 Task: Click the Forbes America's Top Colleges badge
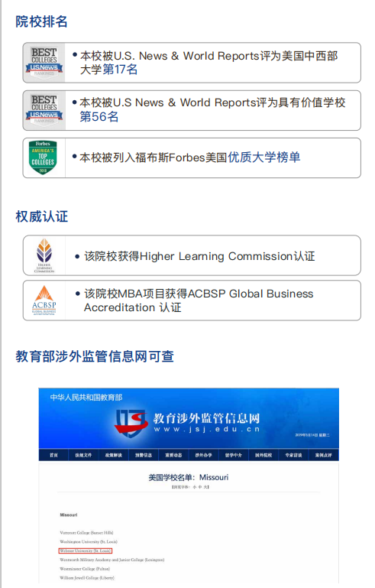(43, 158)
